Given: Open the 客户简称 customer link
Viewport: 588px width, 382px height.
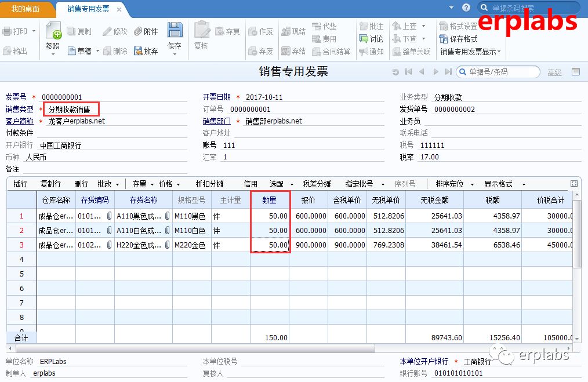Looking at the screenshot, I should (x=20, y=121).
